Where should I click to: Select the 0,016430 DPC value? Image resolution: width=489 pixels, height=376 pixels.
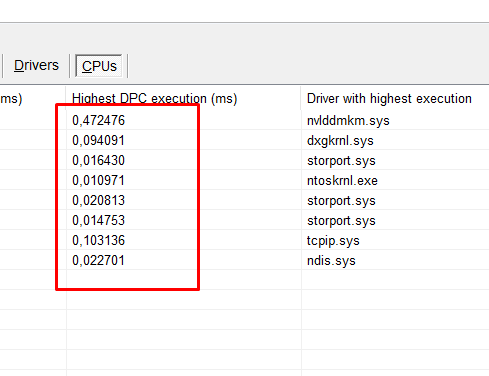(98, 160)
